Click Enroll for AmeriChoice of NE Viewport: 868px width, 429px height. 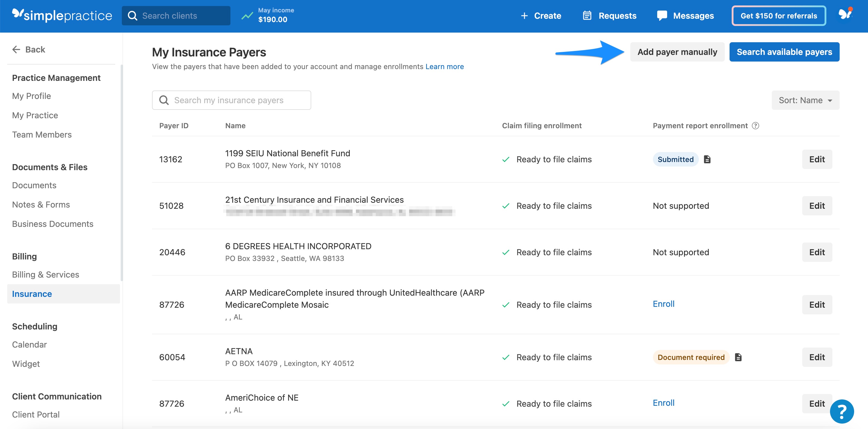pyautogui.click(x=664, y=403)
